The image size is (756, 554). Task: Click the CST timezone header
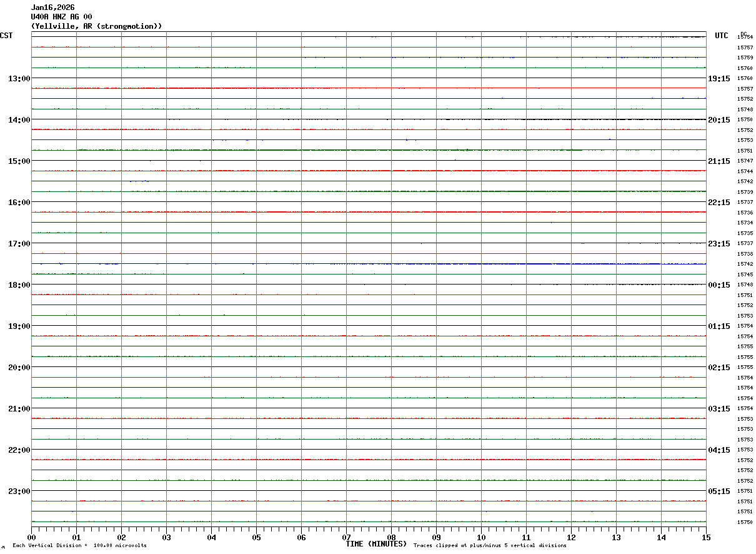[6, 36]
